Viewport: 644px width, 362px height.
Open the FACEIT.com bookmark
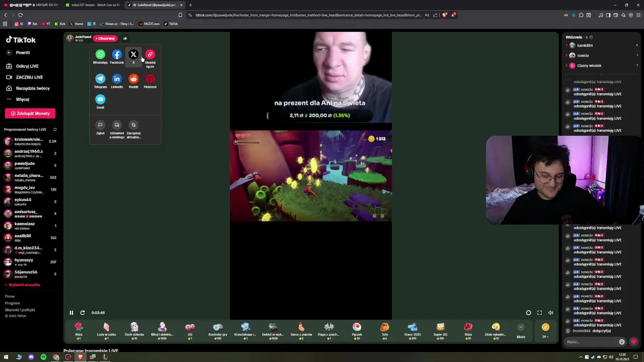click(149, 24)
